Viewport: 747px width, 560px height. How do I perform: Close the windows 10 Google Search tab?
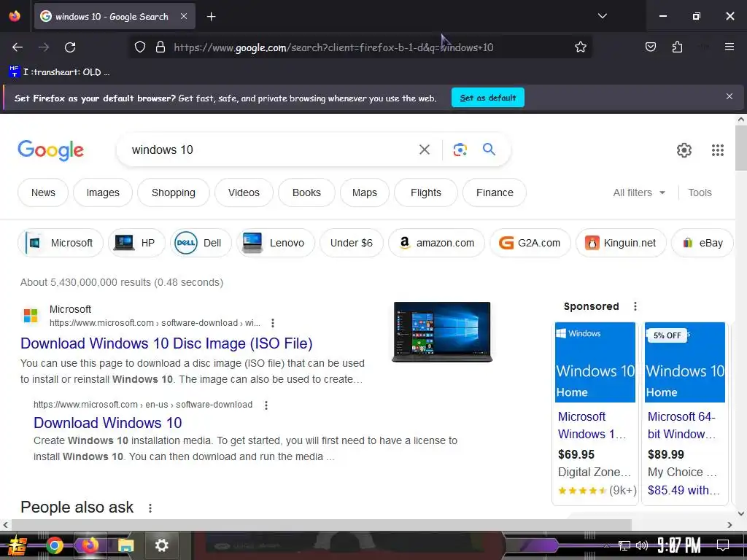point(184,16)
